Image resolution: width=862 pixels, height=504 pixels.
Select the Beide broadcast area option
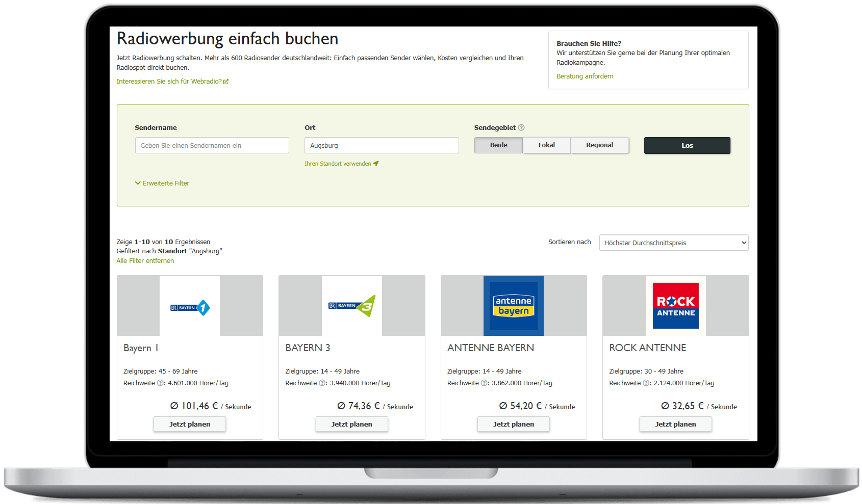498,145
